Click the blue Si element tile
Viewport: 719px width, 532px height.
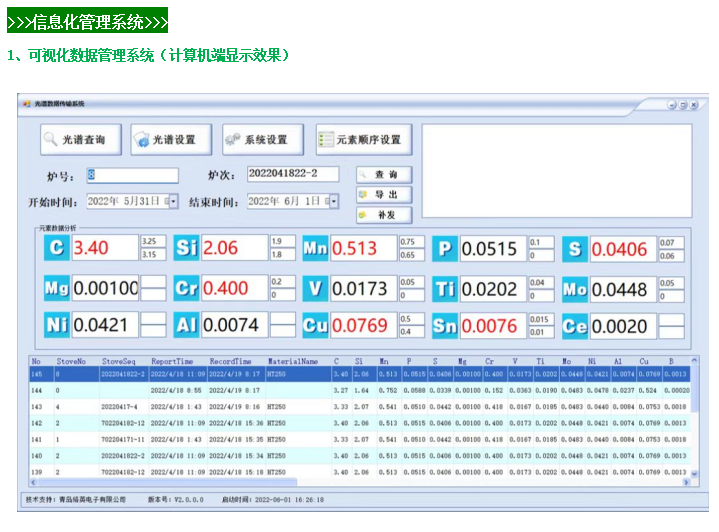[x=186, y=248]
